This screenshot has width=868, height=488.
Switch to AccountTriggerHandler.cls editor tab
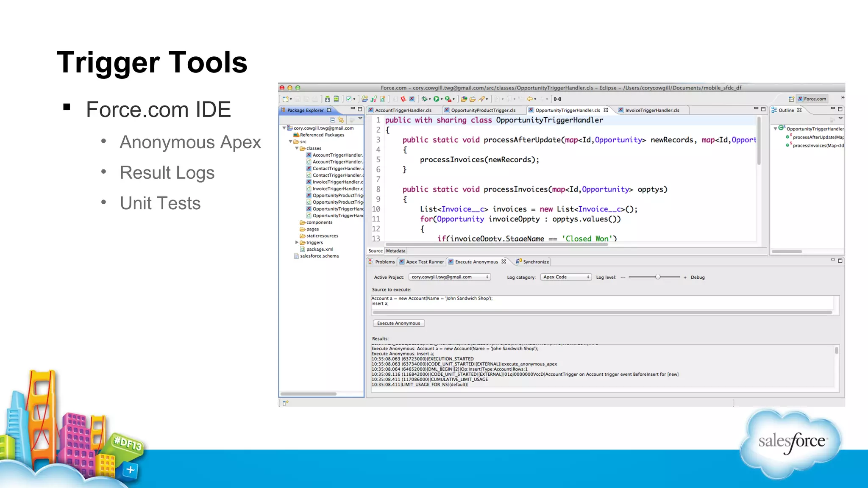(x=403, y=110)
